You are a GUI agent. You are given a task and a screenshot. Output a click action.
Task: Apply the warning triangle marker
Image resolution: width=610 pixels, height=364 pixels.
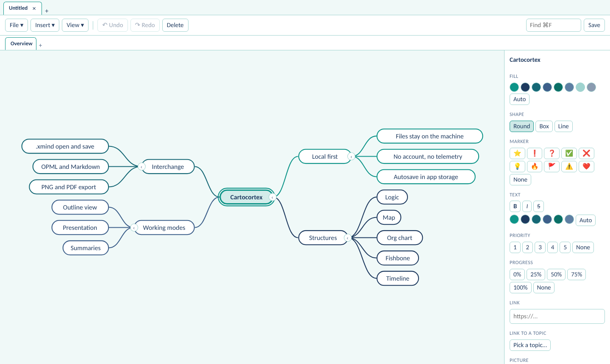pyautogui.click(x=569, y=166)
